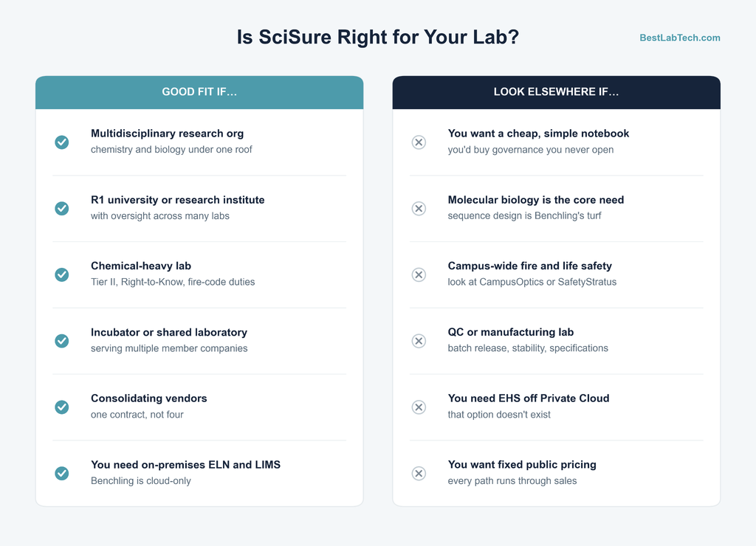This screenshot has width=756, height=546.
Task: Click X icon beside EHS off Private Cloud
Action: [x=419, y=407]
